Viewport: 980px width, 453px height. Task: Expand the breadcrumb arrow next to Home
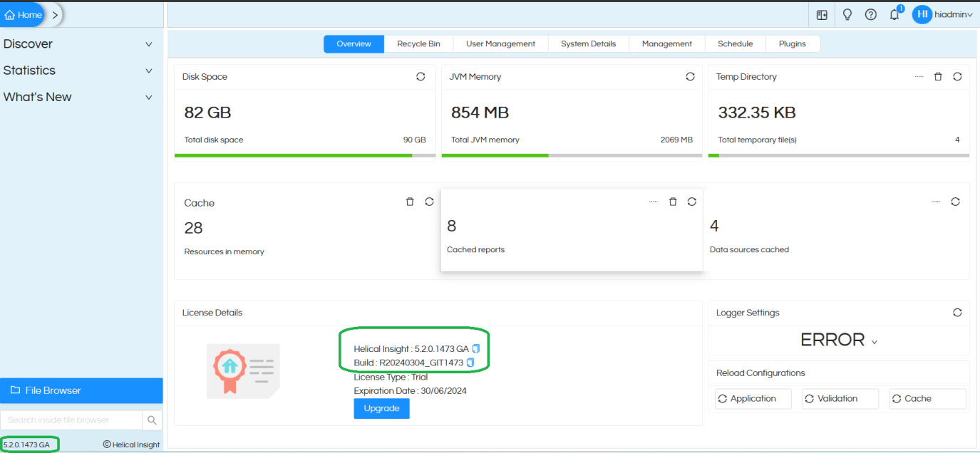pyautogui.click(x=55, y=15)
